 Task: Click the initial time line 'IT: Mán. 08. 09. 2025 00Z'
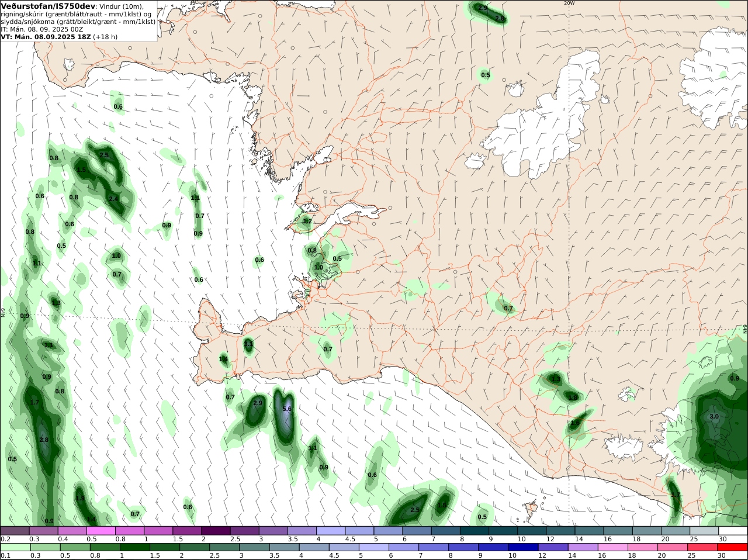[42, 29]
